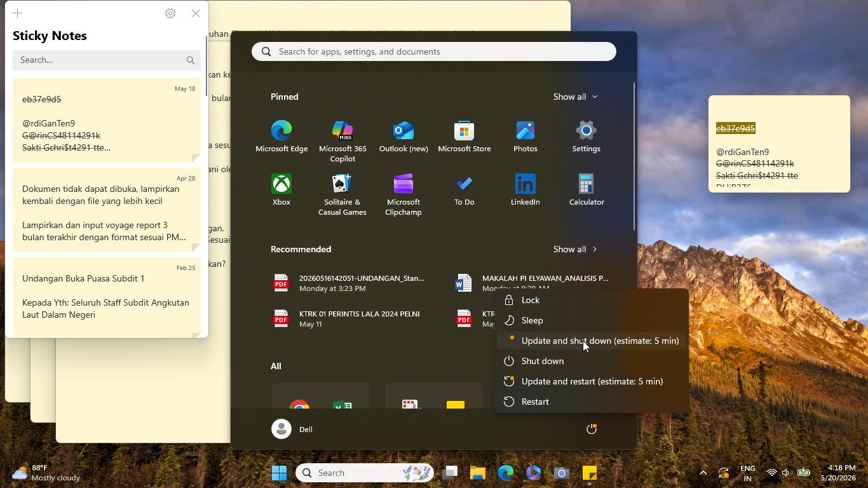
Task: Open Task View from the taskbar
Action: click(x=451, y=473)
